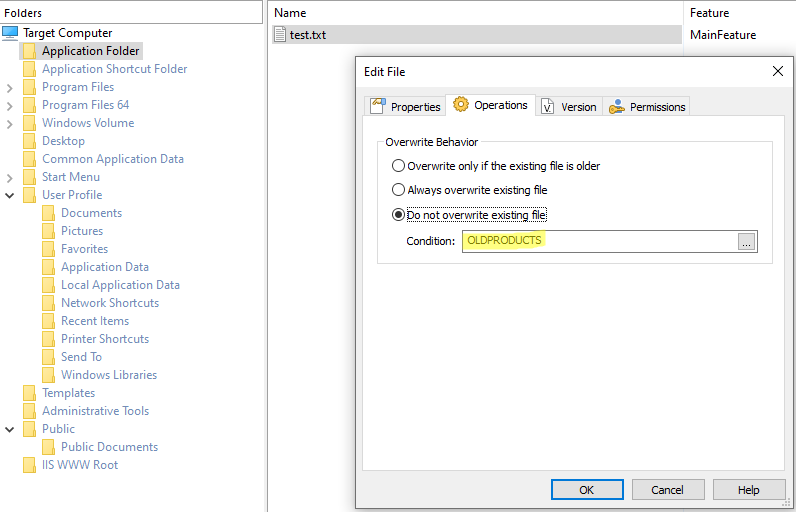
Task: Click the Cancel button
Action: click(667, 490)
